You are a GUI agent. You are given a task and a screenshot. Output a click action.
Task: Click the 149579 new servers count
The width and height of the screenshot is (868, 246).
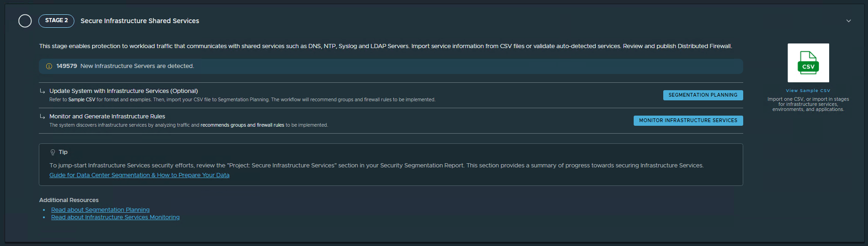click(67, 66)
